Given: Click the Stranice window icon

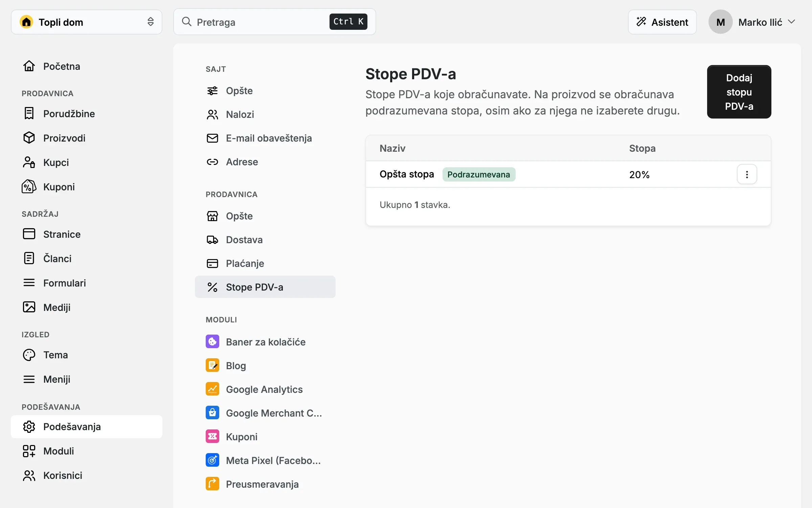Looking at the screenshot, I should (29, 234).
